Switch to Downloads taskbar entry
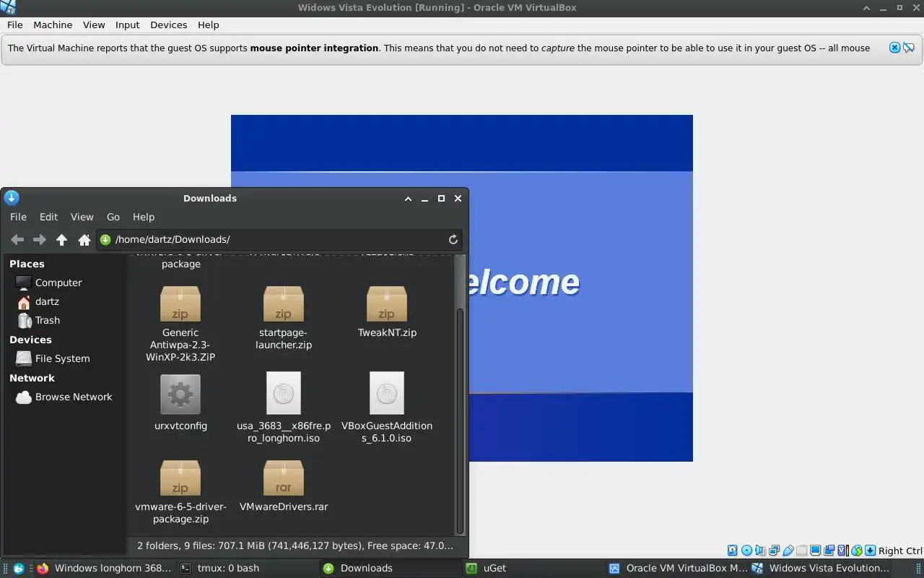Screen dimensions: 924x578 (390, 569)
